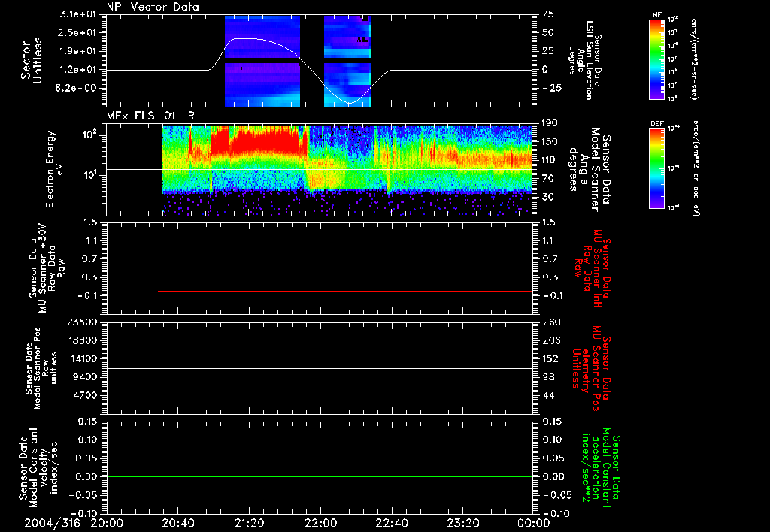Click the 10^1 electron energy tick label
The image size is (770, 532).
tap(89, 175)
